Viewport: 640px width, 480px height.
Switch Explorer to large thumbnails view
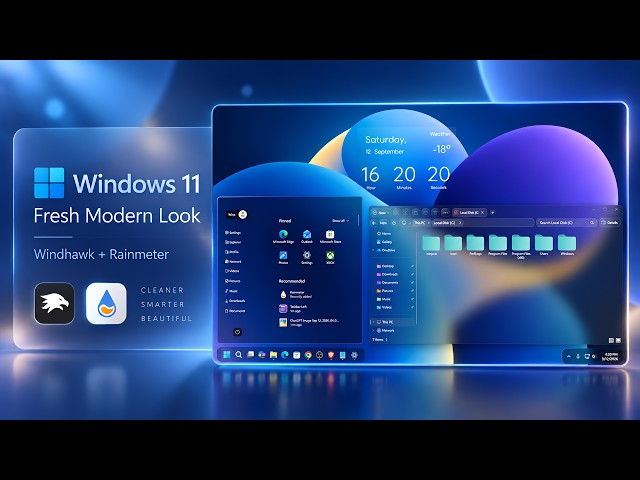tap(618, 340)
